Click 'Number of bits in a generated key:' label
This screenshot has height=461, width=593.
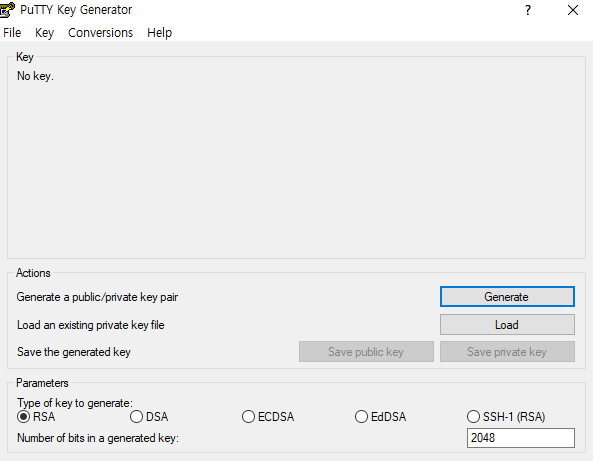tap(98, 438)
